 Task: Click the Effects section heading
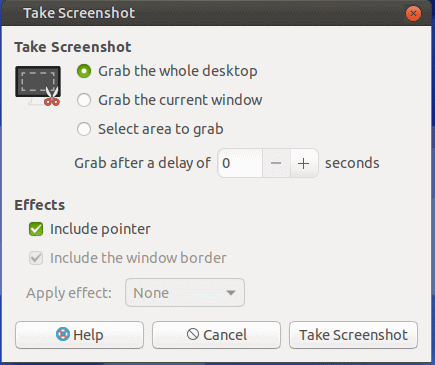(40, 205)
